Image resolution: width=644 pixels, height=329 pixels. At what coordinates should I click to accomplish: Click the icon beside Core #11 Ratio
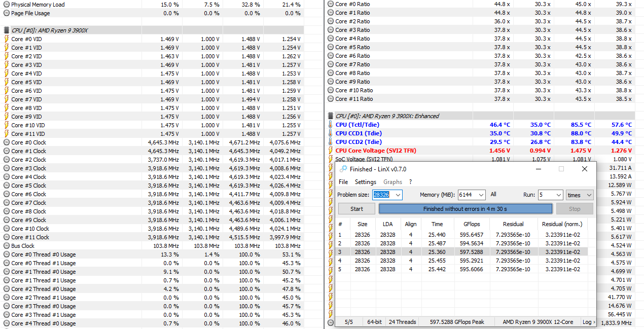331,99
